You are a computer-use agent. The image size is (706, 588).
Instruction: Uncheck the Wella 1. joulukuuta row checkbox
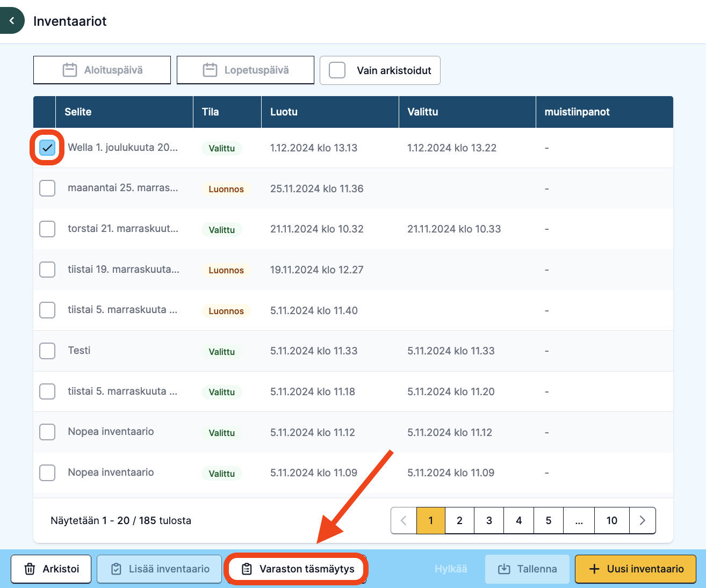47,148
